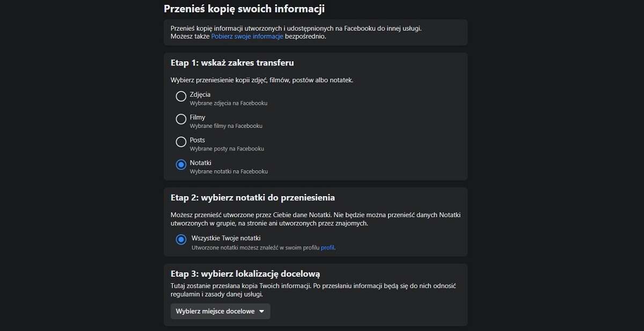Click "Wybrane filmy na Facebooku" description
The height and width of the screenshot is (331, 644).
[x=225, y=126]
